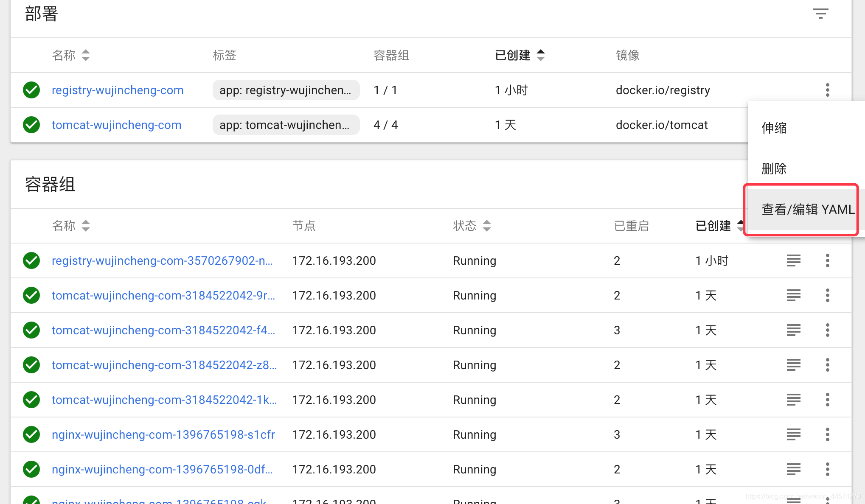View logs icon for the tomcat-...-z8 pod
Screen dimensions: 865x504
(x=793, y=365)
